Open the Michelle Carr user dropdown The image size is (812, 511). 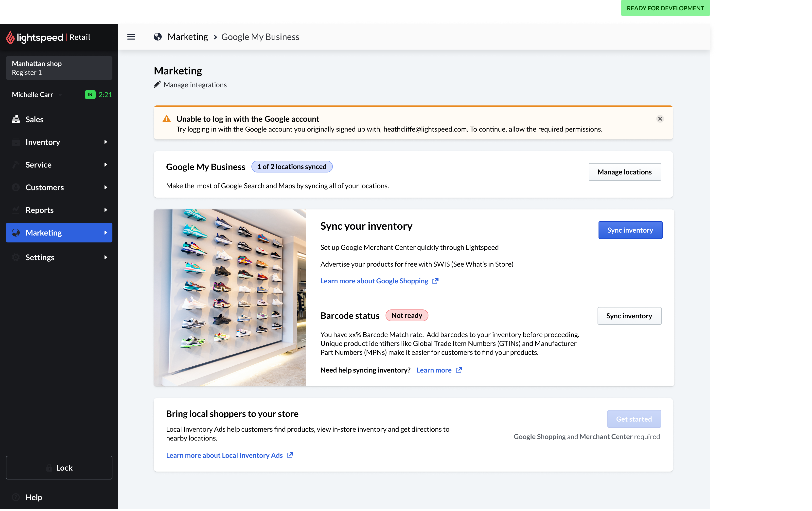[x=37, y=95]
